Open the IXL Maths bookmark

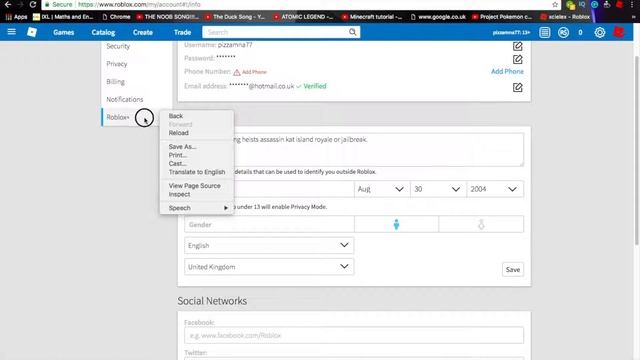(63, 17)
